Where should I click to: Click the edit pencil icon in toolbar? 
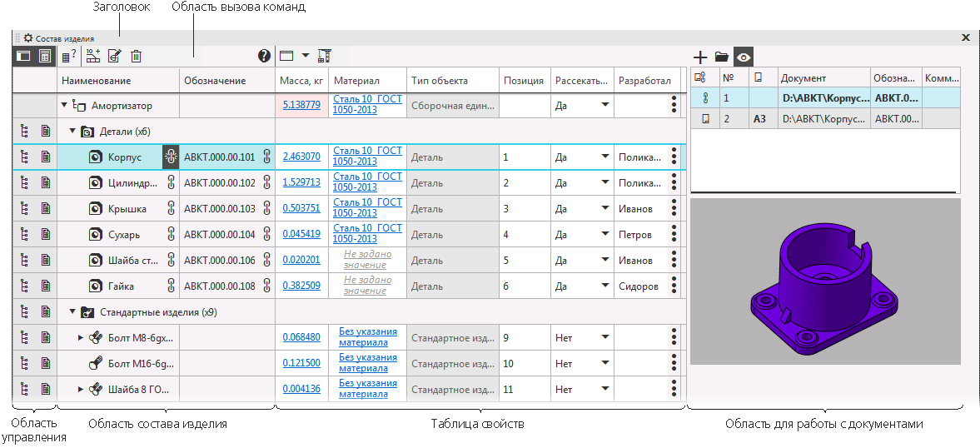point(115,57)
